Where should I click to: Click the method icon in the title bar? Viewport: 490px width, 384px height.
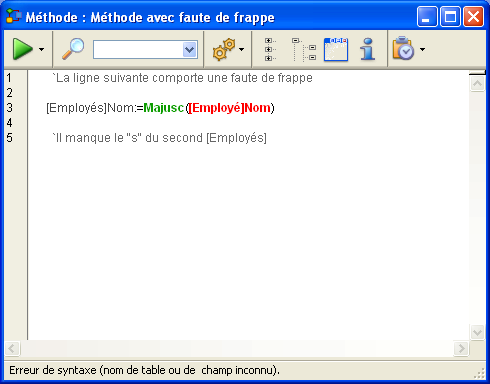(x=14, y=17)
